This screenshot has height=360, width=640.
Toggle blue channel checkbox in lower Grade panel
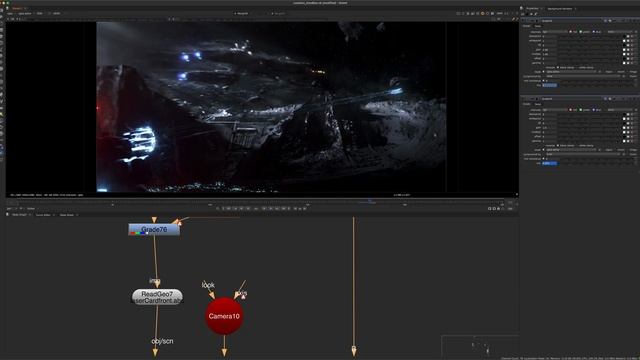click(x=593, y=109)
